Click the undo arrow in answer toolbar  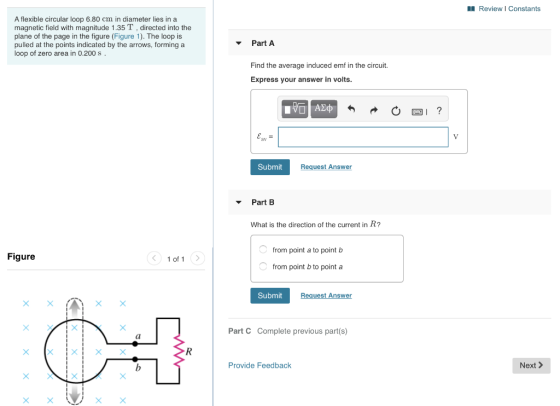point(351,109)
